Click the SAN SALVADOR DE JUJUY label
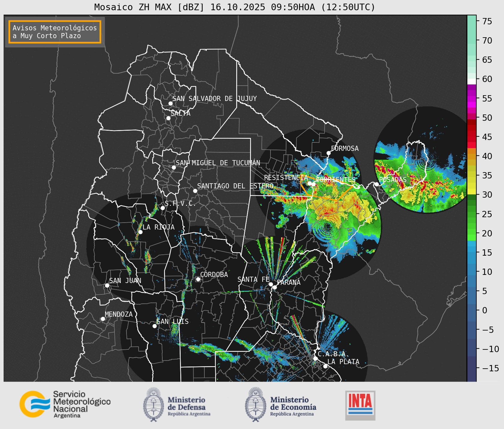Image resolution: width=504 pixels, height=429 pixels. [x=215, y=99]
